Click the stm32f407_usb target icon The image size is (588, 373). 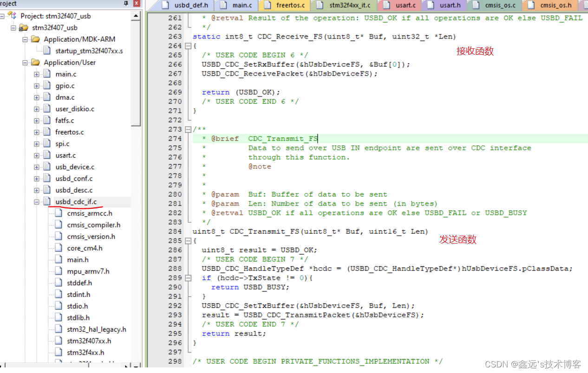pyautogui.click(x=22, y=27)
